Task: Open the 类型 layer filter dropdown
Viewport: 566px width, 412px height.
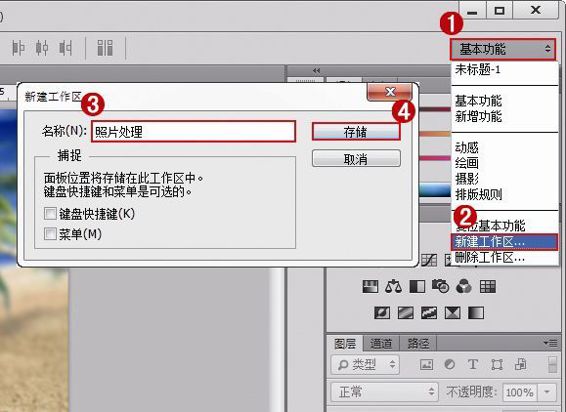Action: pyautogui.click(x=365, y=365)
